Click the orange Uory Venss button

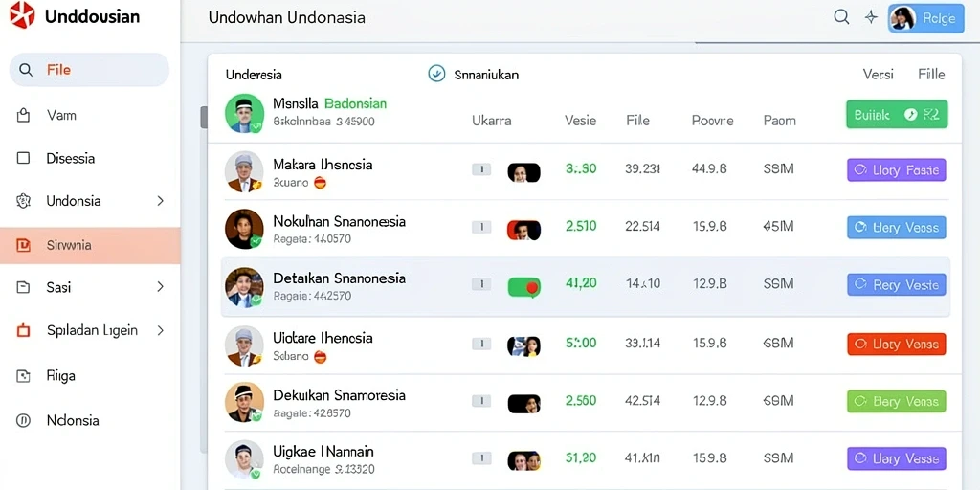click(896, 344)
